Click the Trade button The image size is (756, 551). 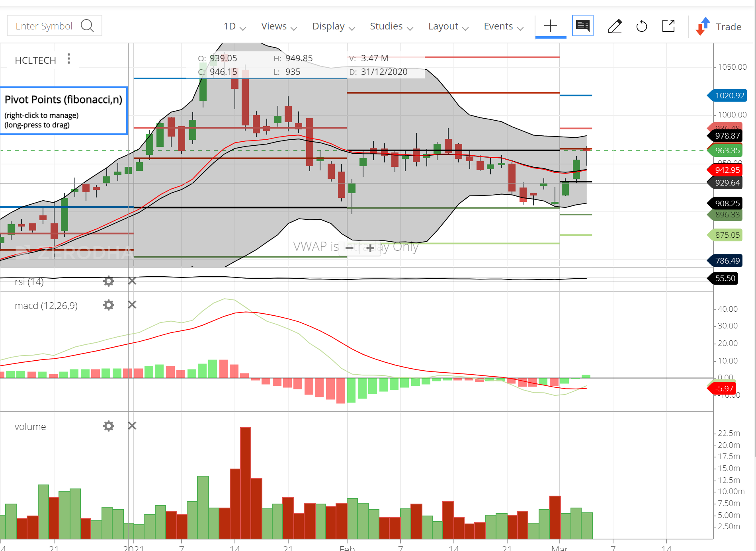tap(719, 27)
